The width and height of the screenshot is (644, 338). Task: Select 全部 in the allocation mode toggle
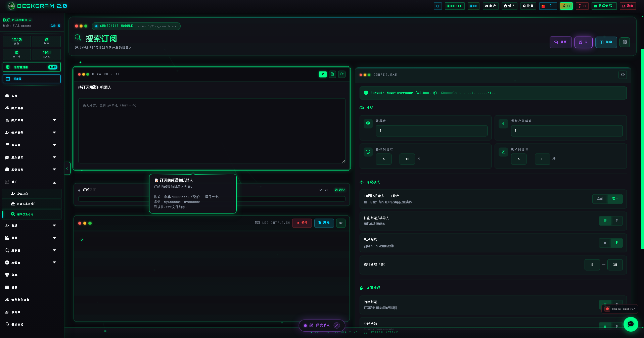tap(600, 199)
